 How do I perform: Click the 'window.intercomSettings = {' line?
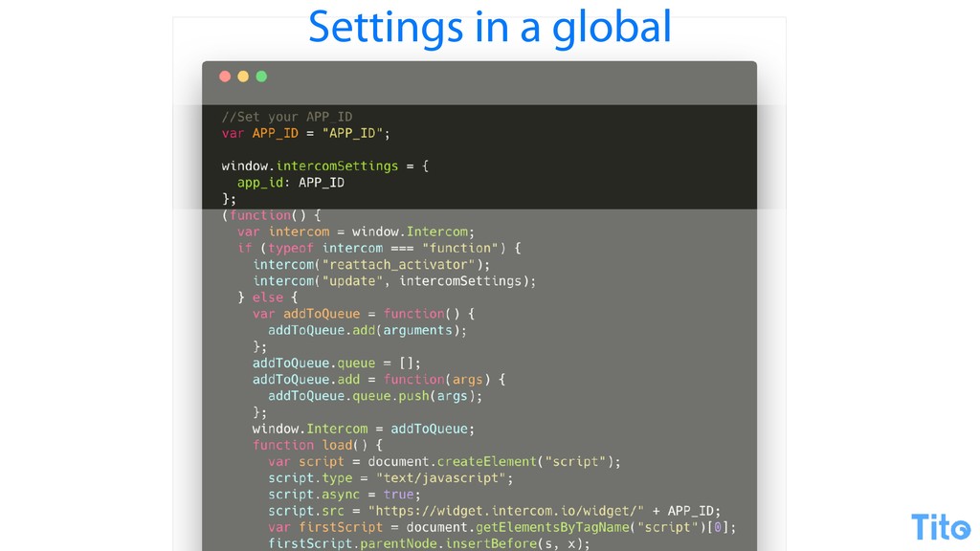[x=325, y=166]
